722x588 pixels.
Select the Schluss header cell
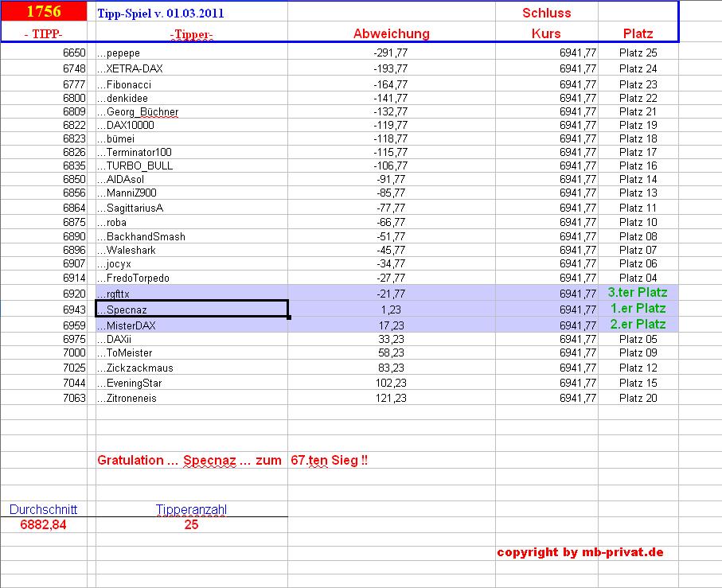pos(546,13)
